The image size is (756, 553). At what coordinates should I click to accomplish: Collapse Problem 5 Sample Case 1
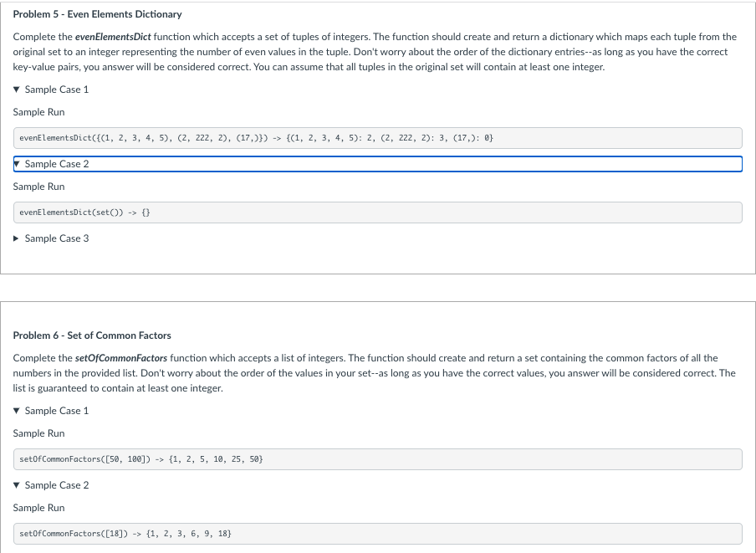[x=51, y=90]
